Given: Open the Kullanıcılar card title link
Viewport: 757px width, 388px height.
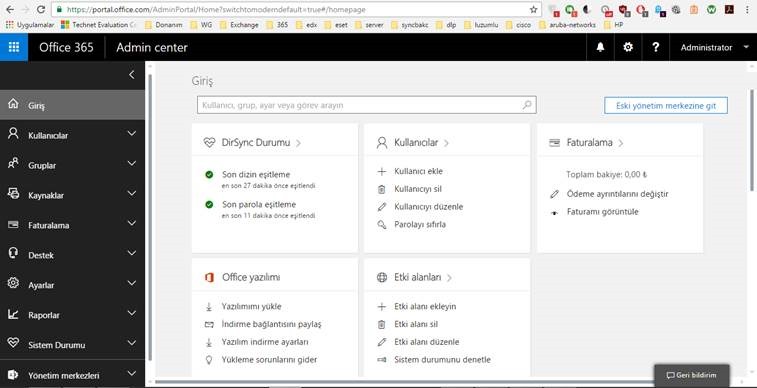Looking at the screenshot, I should (x=416, y=143).
